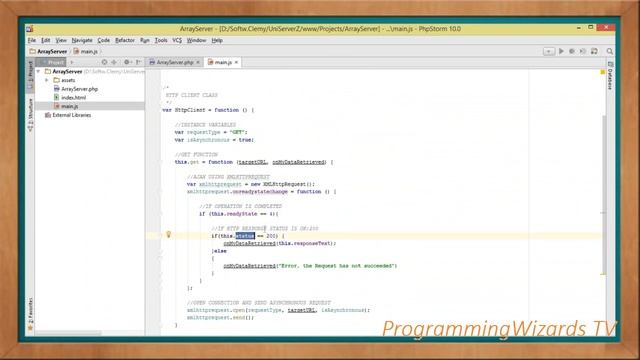This screenshot has width=640, height=360.
Task: Open the Edit menu
Action: pos(46,40)
